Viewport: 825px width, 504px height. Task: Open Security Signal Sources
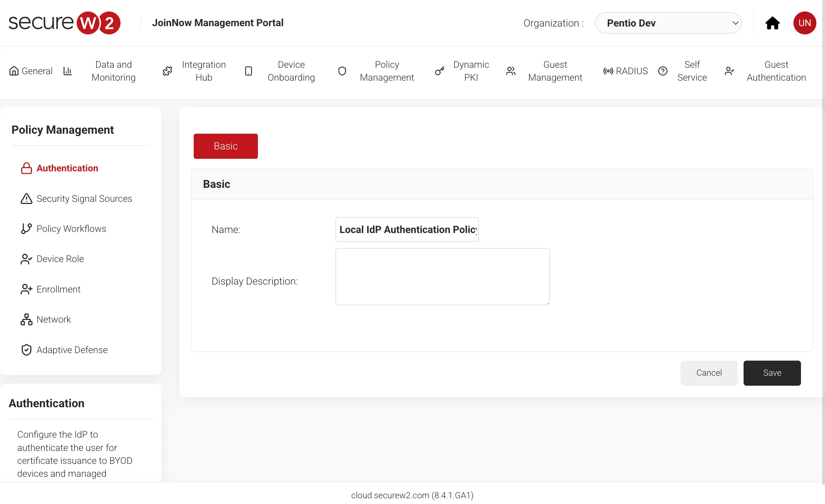click(x=84, y=199)
